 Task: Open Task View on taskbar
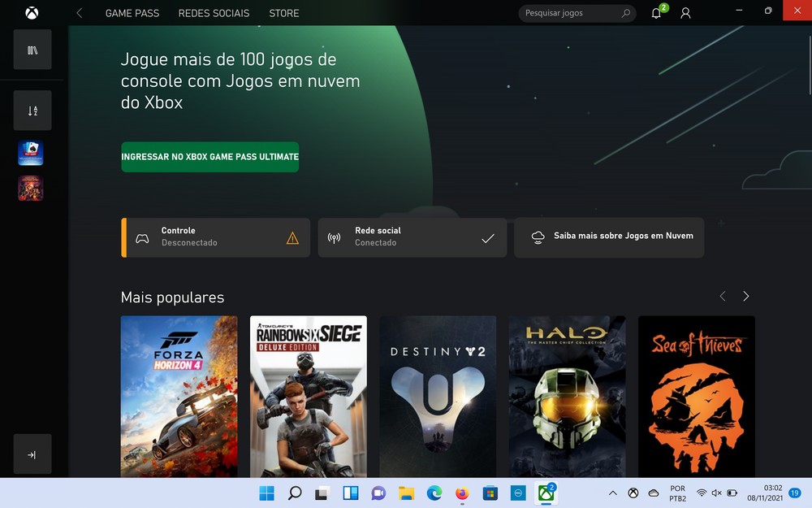click(322, 493)
